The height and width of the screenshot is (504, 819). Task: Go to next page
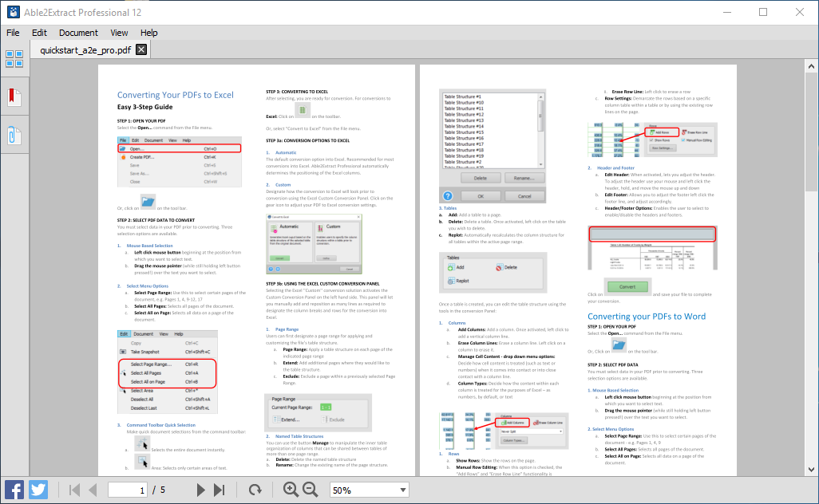coord(200,490)
